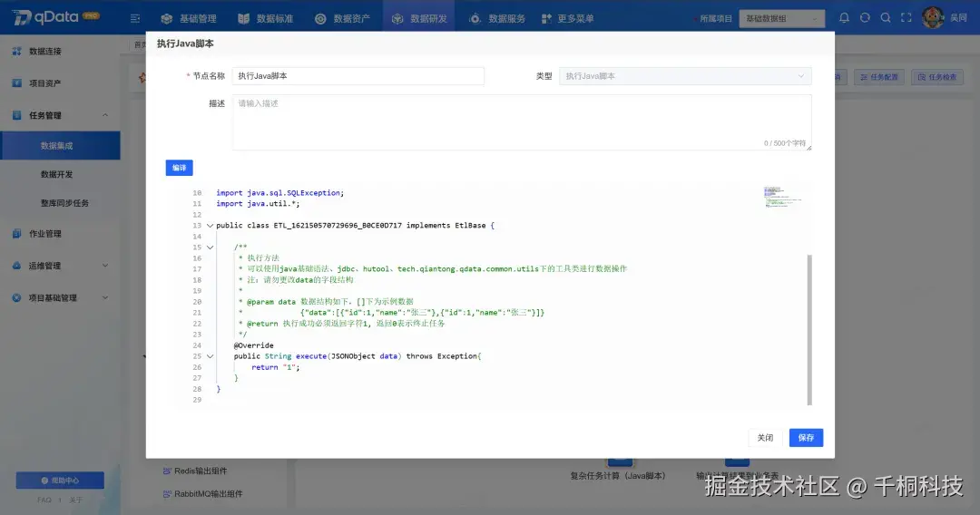Expand the 运维管理 sidebar group
980x515 pixels.
click(60, 266)
